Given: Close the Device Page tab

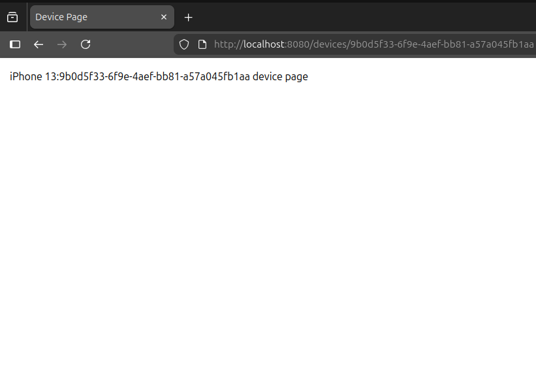Looking at the screenshot, I should 164,17.
